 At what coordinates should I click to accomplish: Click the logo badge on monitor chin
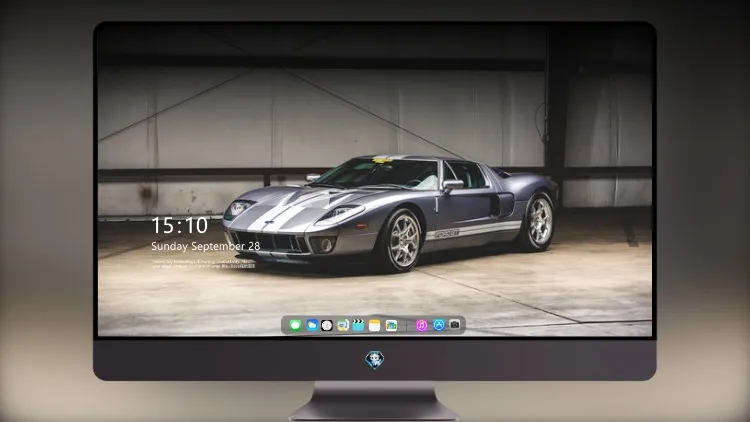(375, 360)
